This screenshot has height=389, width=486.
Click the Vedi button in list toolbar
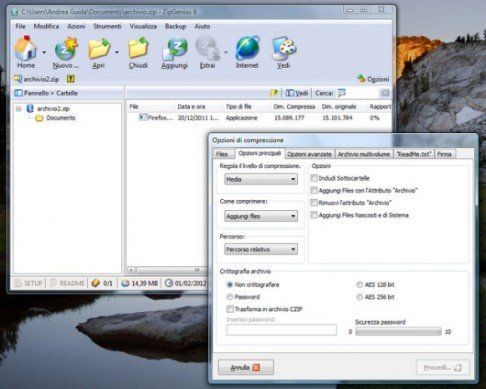pyautogui.click(x=297, y=93)
